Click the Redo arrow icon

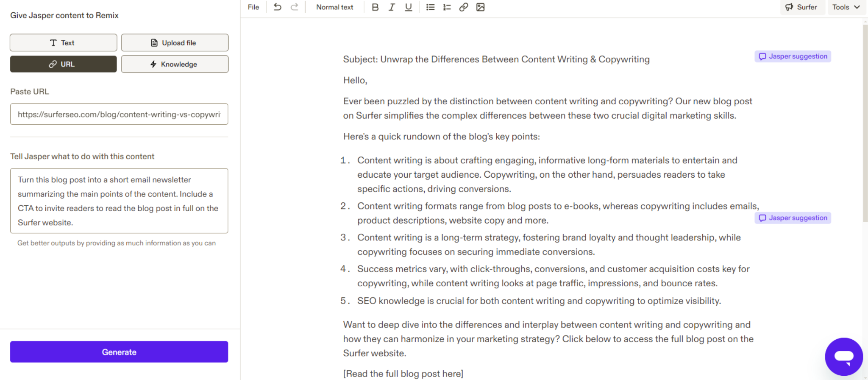(x=294, y=7)
